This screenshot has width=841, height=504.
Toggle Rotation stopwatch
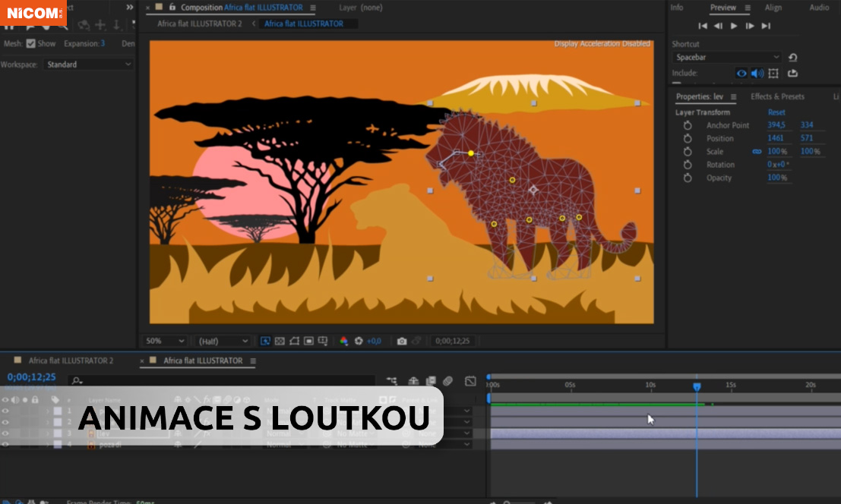click(688, 165)
